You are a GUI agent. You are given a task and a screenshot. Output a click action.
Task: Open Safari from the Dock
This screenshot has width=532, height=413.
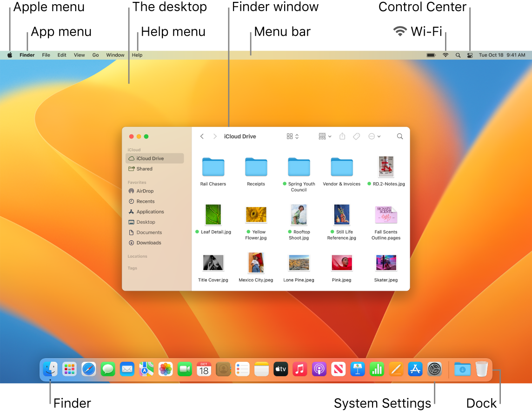[x=88, y=369]
